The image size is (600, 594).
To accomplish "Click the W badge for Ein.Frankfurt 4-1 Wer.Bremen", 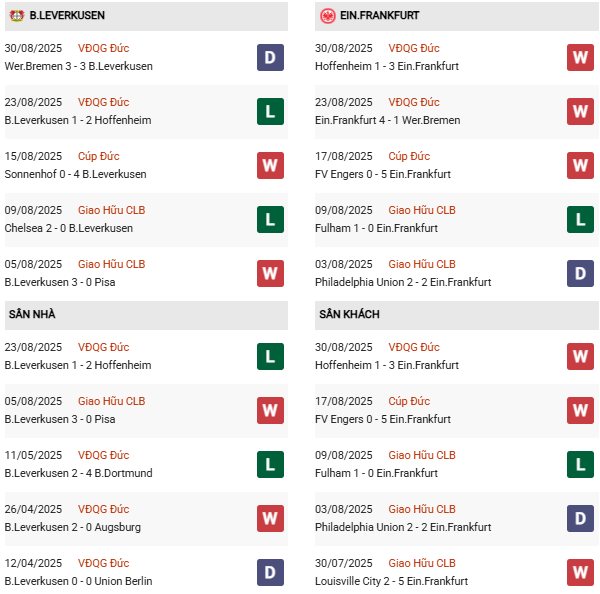I will tap(580, 111).
